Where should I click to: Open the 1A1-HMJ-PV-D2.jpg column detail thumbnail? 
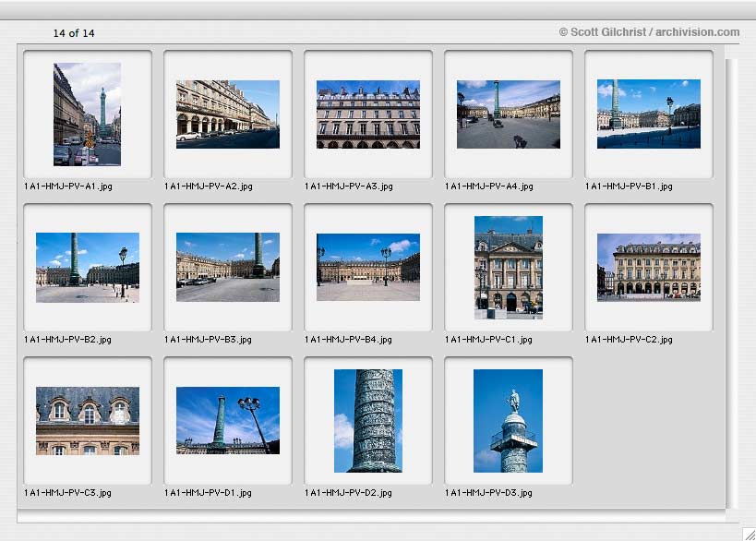pyautogui.click(x=368, y=421)
